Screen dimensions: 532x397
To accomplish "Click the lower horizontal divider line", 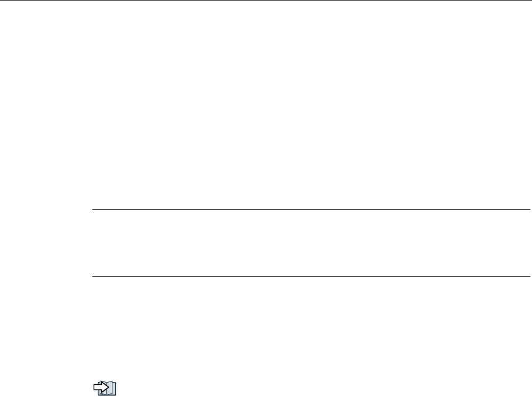I will coord(311,277).
